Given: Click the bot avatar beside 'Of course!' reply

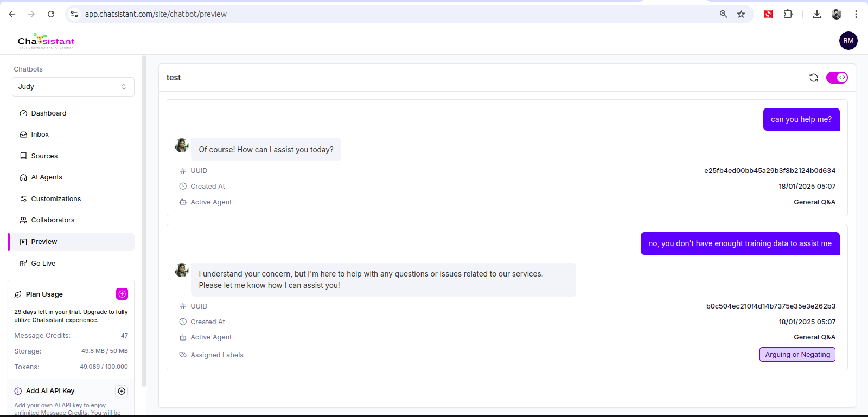Looking at the screenshot, I should [x=182, y=145].
